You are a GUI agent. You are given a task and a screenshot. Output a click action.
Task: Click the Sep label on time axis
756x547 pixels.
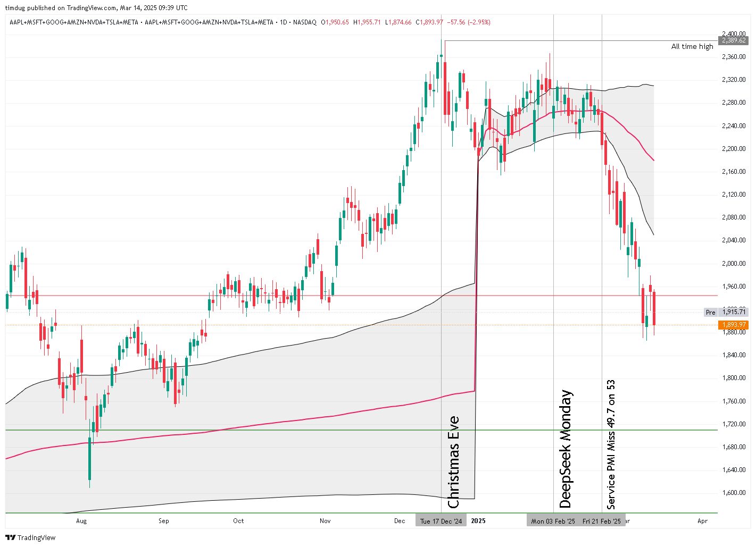[164, 521]
